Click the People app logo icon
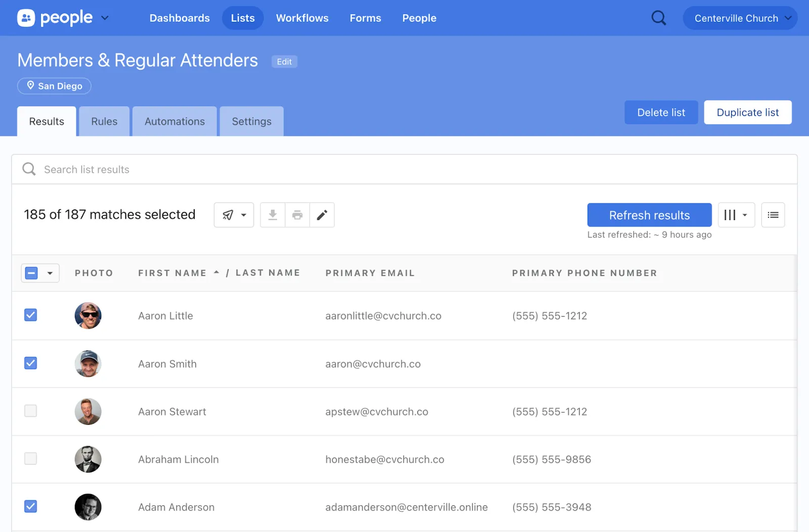This screenshot has height=532, width=809. click(x=26, y=18)
